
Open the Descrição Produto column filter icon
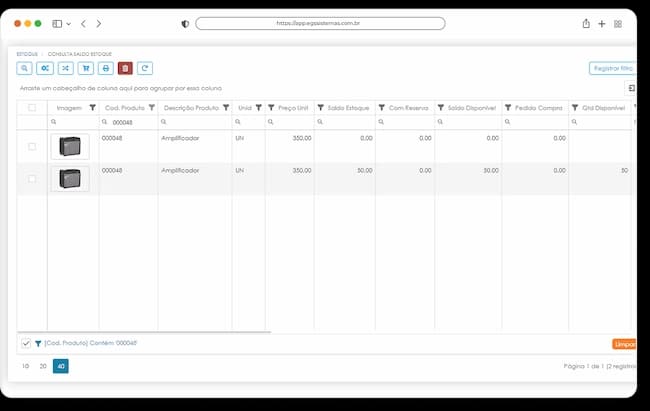[226, 108]
